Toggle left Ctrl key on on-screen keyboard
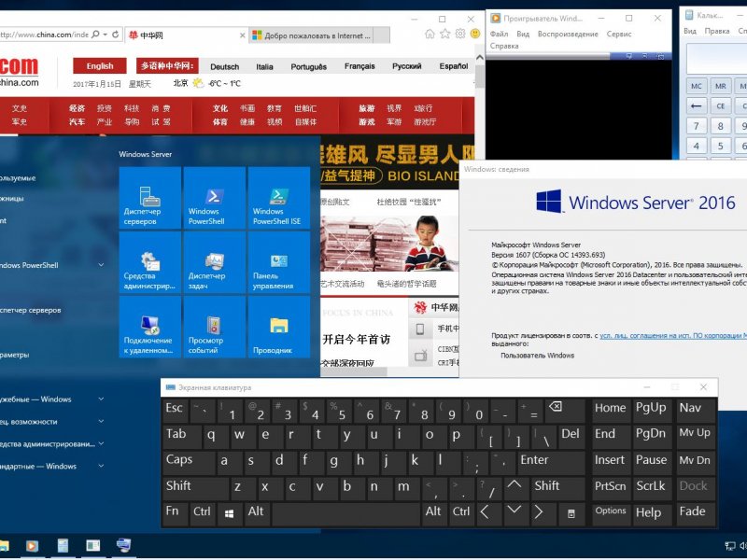This screenshot has width=747, height=560. [203, 514]
